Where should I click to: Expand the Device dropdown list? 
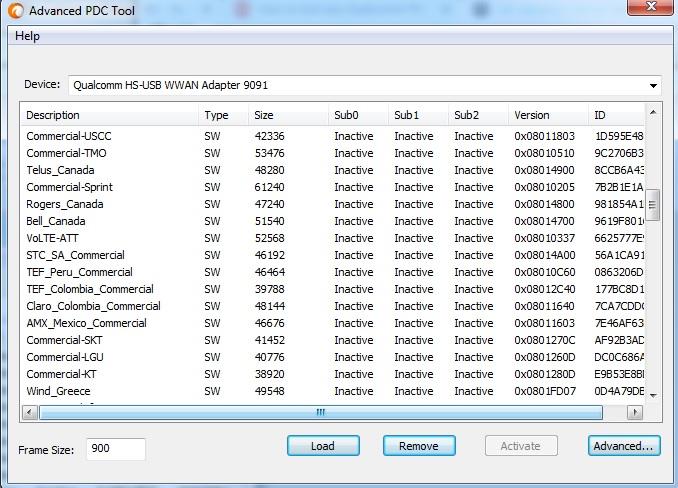(654, 86)
